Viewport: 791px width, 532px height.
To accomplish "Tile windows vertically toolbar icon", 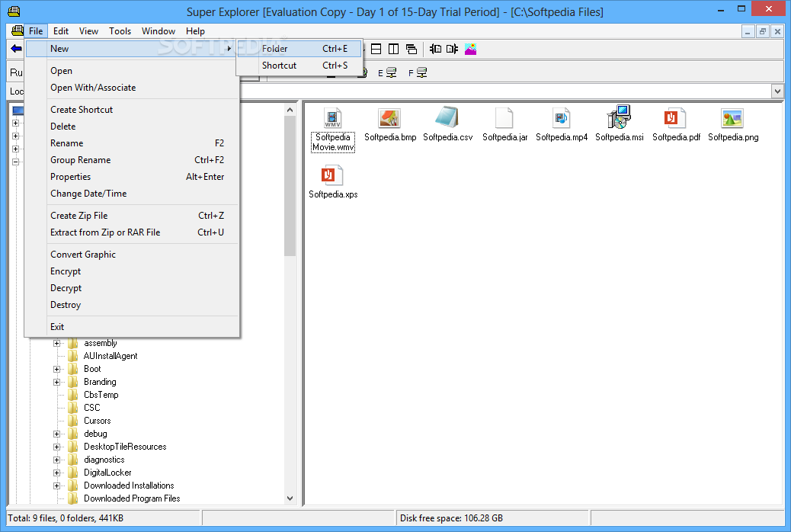I will click(x=393, y=49).
